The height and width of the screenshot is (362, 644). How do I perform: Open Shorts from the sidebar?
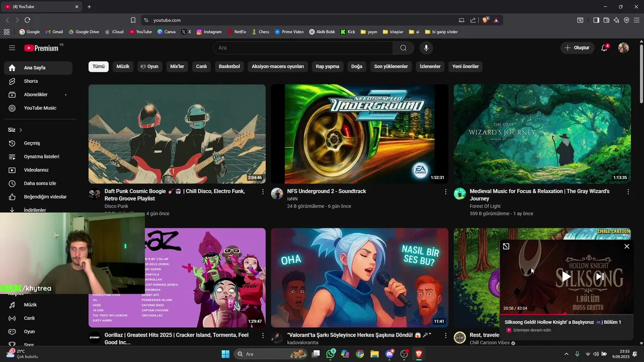(38, 81)
